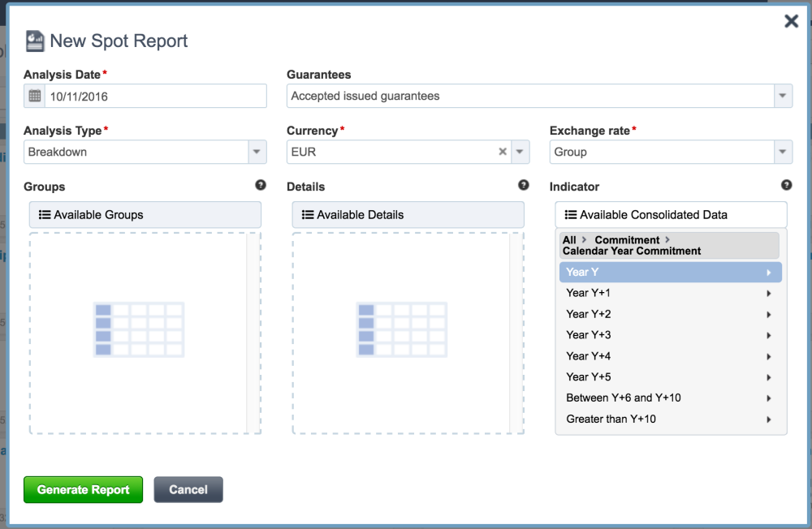Click the Cancel button
Screen dimensions: 812x529
188,490
